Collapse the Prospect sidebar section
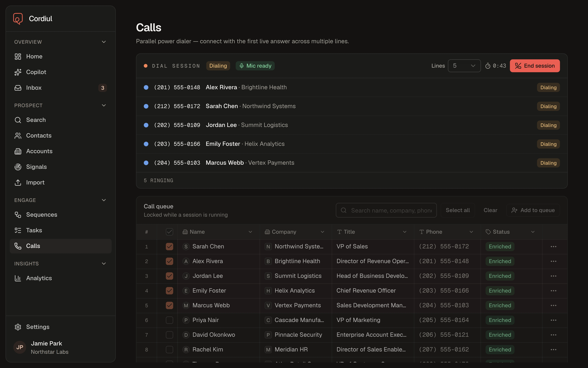Image resolution: width=588 pixels, height=368 pixels. point(104,105)
